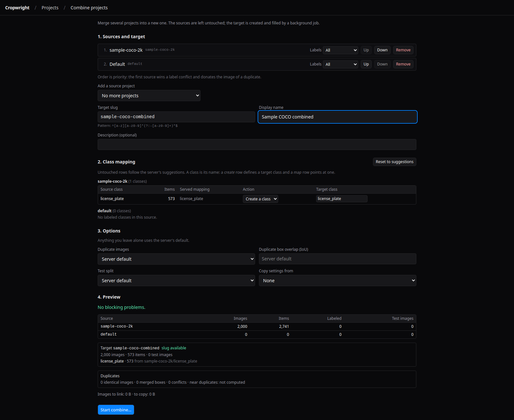Click the sample-coco-2k row in preview table
The width and height of the screenshot is (514, 420).
257,327
